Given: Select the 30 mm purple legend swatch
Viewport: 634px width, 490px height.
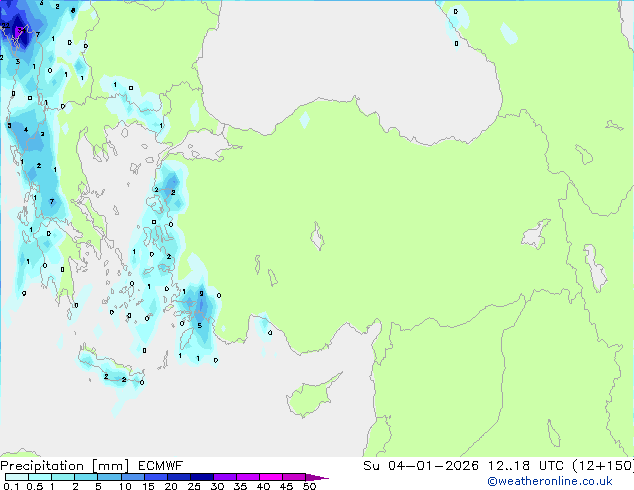Looking at the screenshot, I should tap(225, 477).
